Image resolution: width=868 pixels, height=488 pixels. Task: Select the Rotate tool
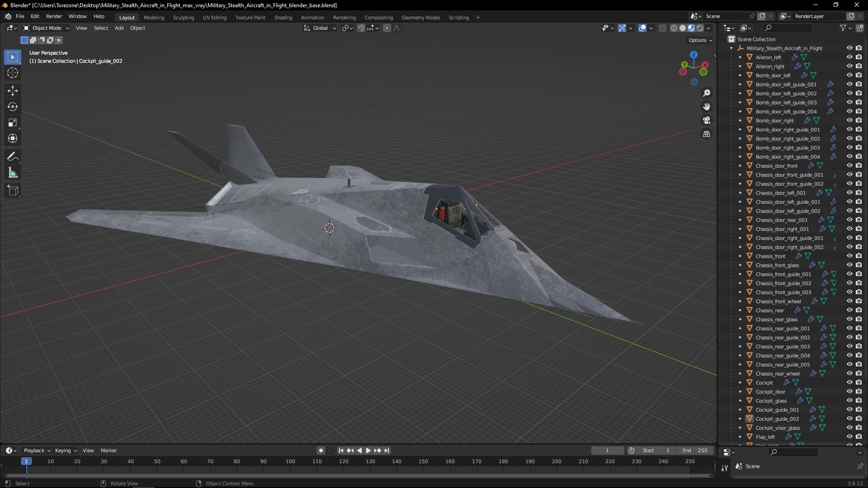pos(13,107)
